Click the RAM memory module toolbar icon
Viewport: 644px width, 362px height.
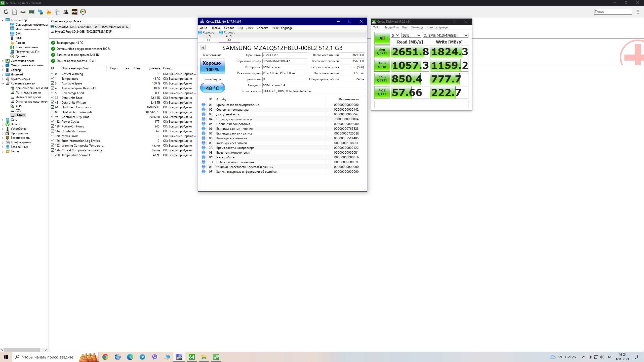point(31,12)
